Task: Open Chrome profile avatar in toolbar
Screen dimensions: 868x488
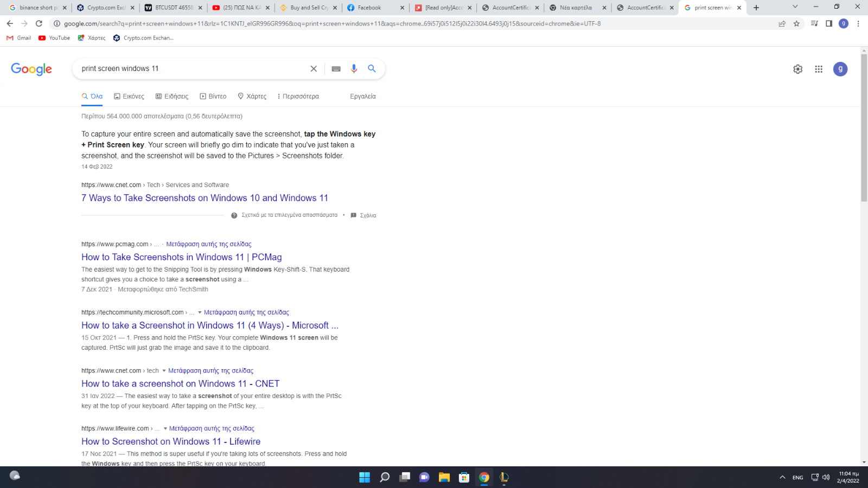Action: pos(844,23)
